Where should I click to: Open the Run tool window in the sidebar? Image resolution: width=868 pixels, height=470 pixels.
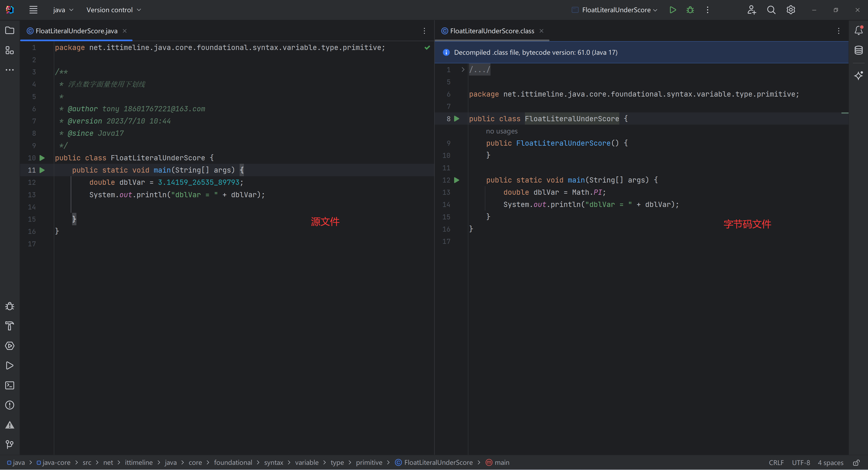pos(10,366)
